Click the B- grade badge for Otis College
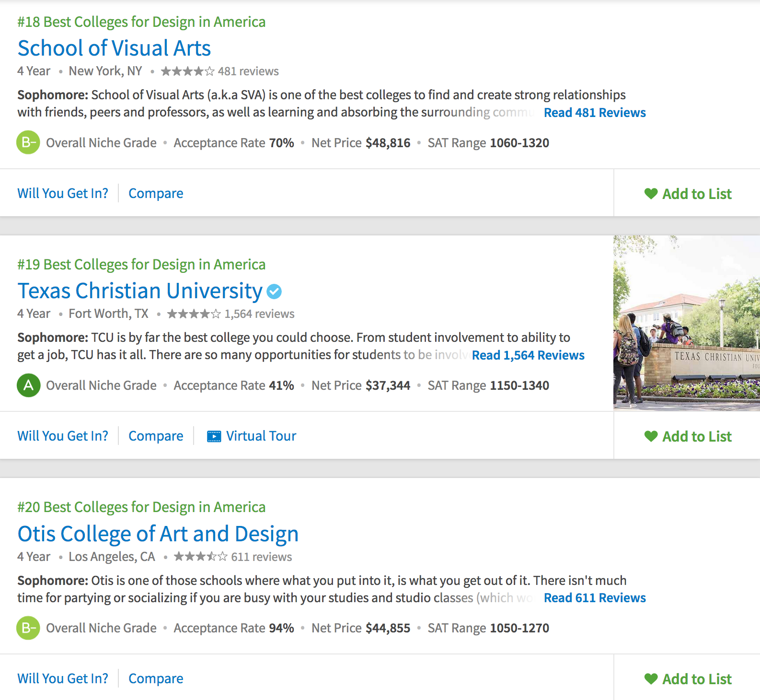 pos(28,628)
